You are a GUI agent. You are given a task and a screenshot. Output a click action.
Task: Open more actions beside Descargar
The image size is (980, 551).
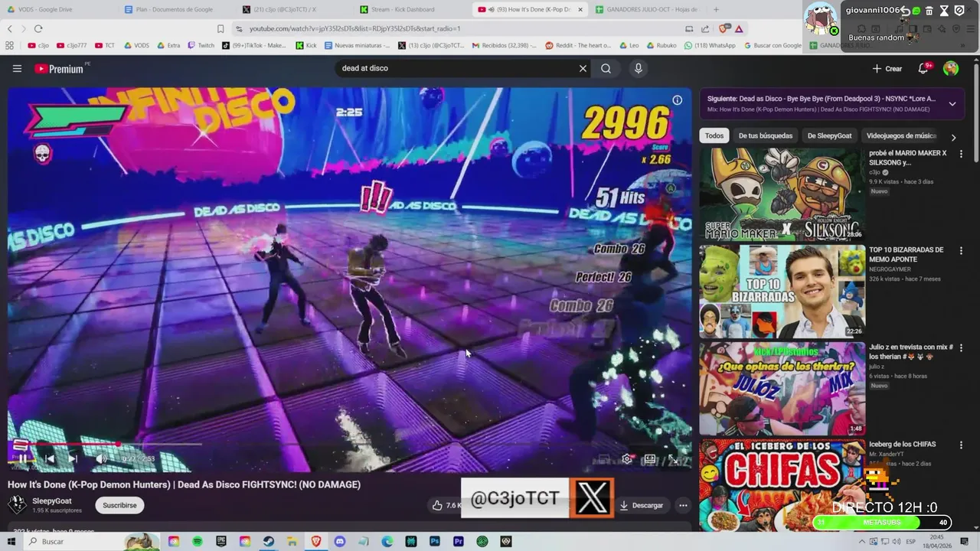pyautogui.click(x=683, y=505)
